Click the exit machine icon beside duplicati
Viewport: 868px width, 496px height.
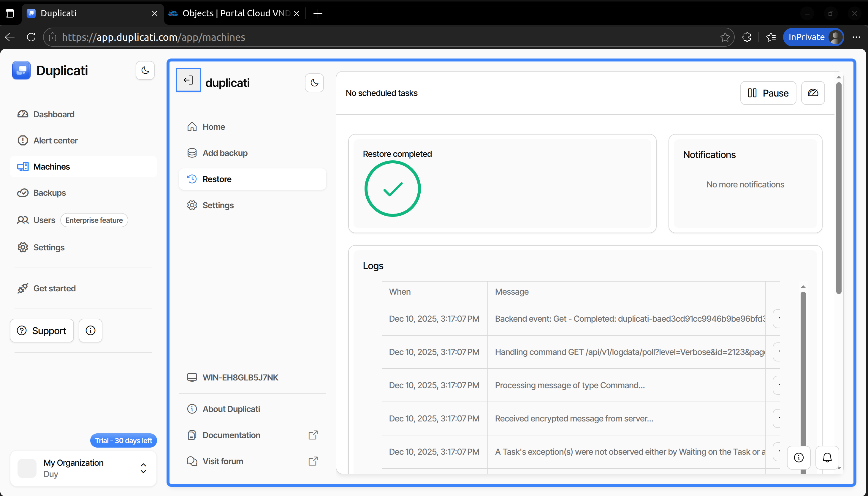coord(188,80)
